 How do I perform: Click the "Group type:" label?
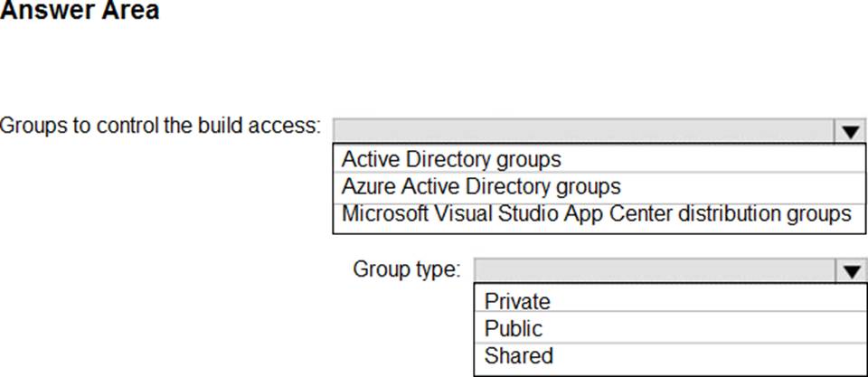(406, 269)
